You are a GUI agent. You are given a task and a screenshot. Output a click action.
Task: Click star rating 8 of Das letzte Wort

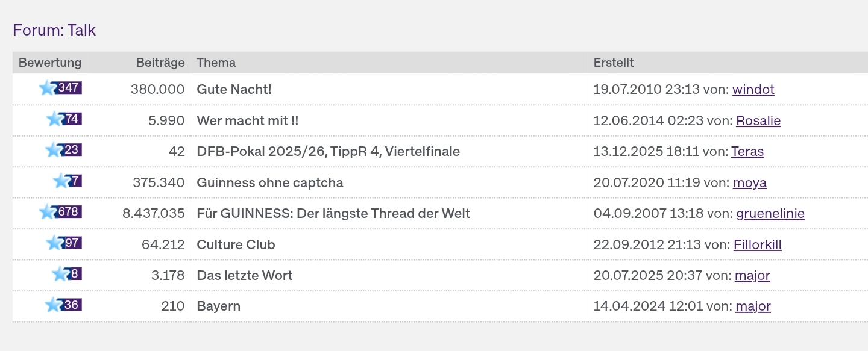[x=66, y=275]
